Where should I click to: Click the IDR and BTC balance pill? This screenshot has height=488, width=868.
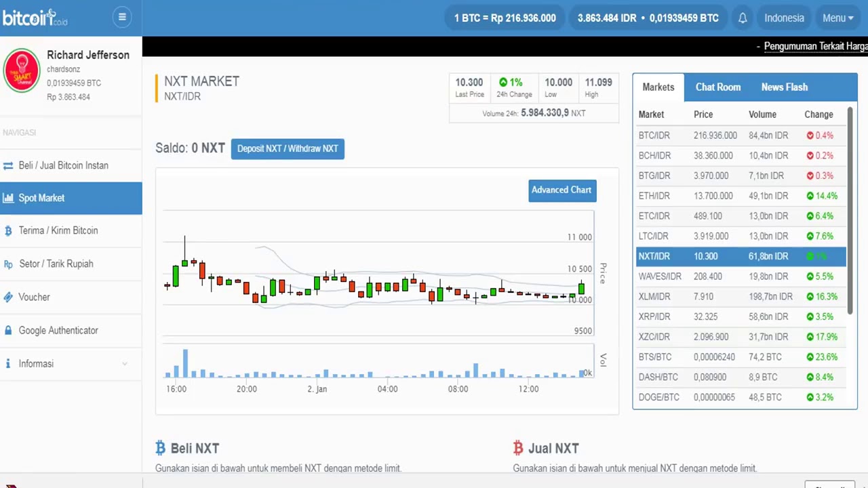coord(648,18)
